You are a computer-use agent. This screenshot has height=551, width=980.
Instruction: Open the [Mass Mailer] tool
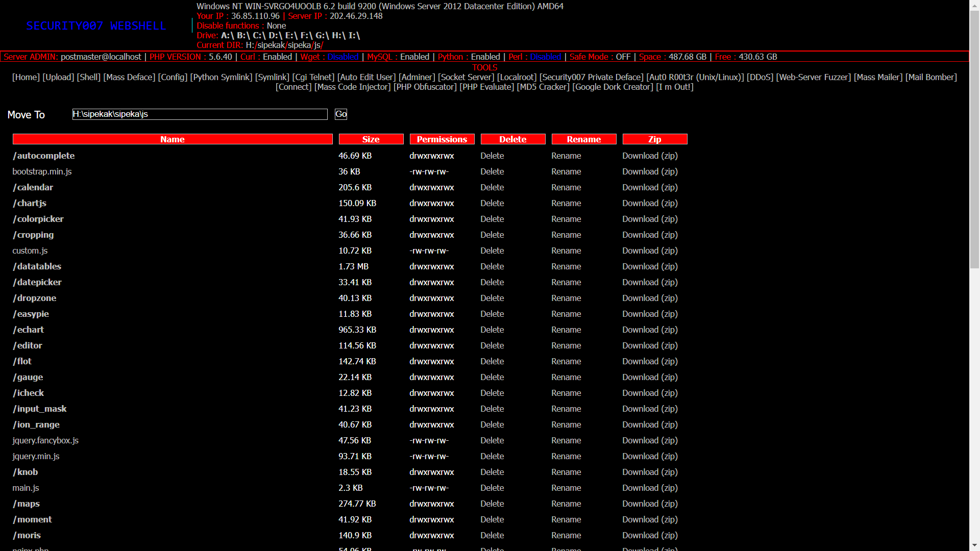[878, 77]
